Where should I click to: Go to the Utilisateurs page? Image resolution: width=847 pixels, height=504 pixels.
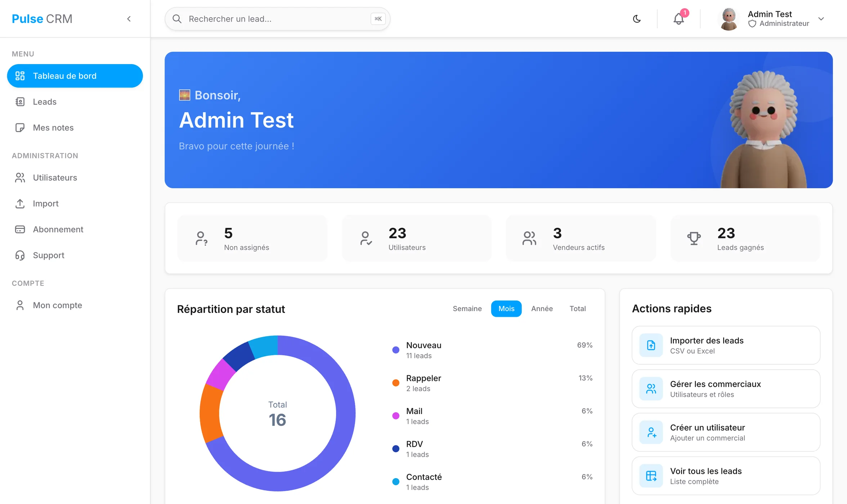(x=75, y=178)
